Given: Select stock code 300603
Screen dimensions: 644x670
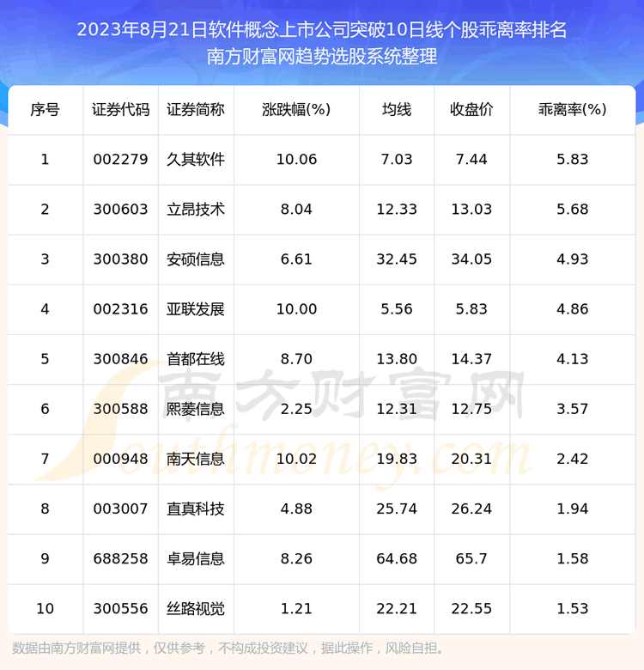Looking at the screenshot, I should tap(120, 210).
